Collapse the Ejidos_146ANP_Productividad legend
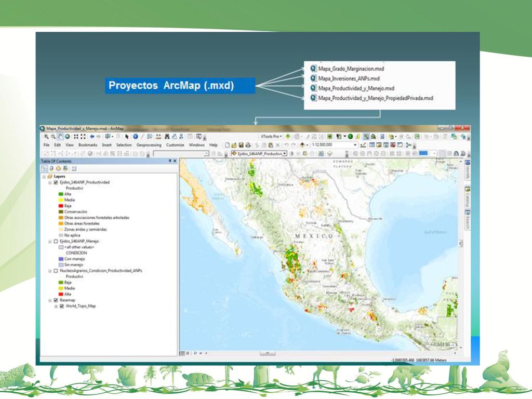This screenshot has height=399, width=532. coord(50,182)
